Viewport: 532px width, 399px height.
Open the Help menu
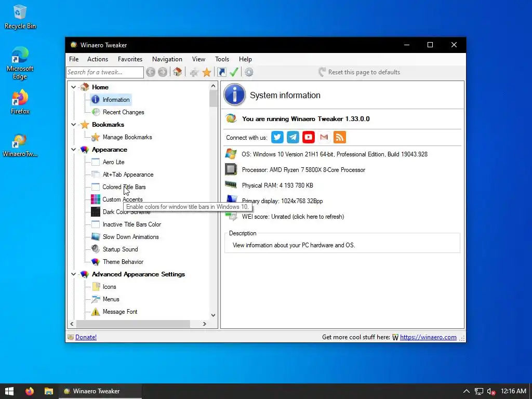pos(245,59)
